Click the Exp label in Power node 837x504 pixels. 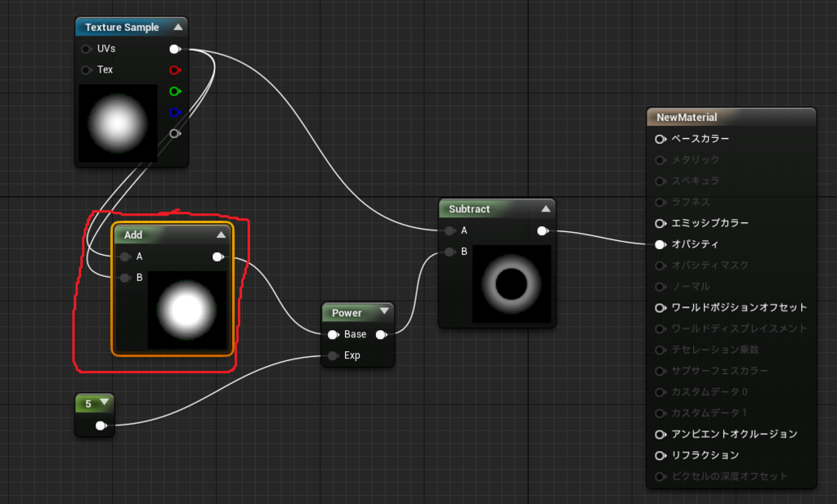point(351,355)
